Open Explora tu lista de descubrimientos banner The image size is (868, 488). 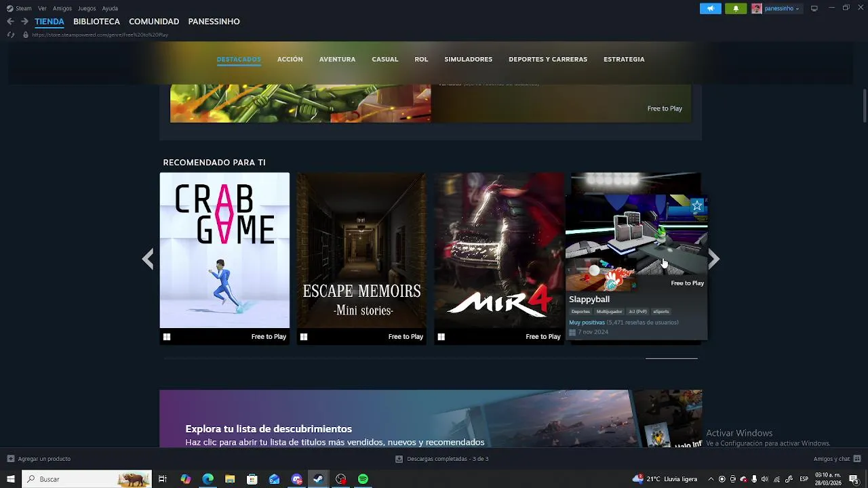431,418
